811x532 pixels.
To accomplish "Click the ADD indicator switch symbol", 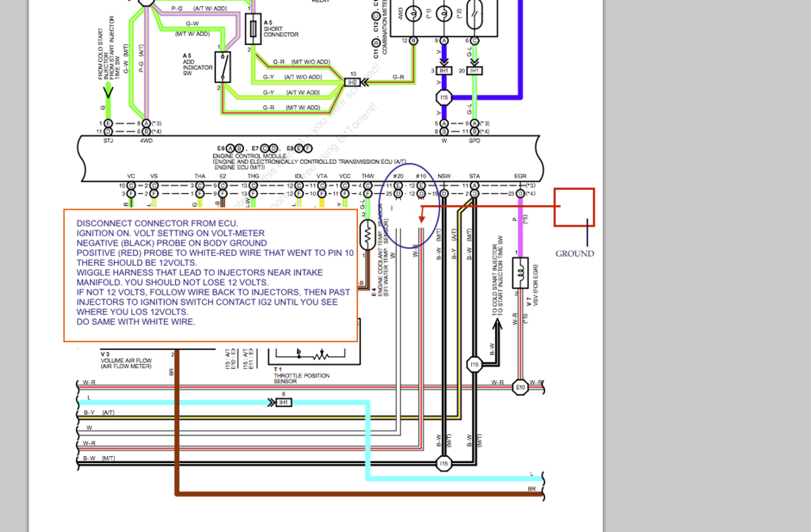I will [223, 67].
